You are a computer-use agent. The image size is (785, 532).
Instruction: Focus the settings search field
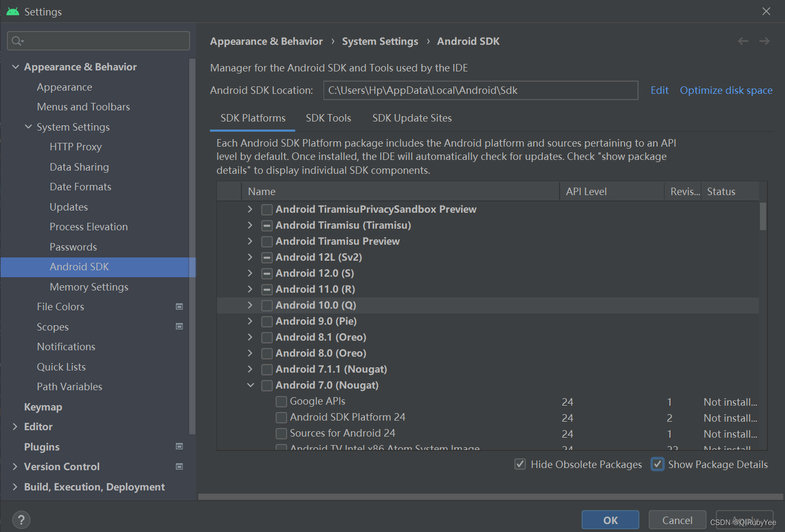(x=99, y=41)
